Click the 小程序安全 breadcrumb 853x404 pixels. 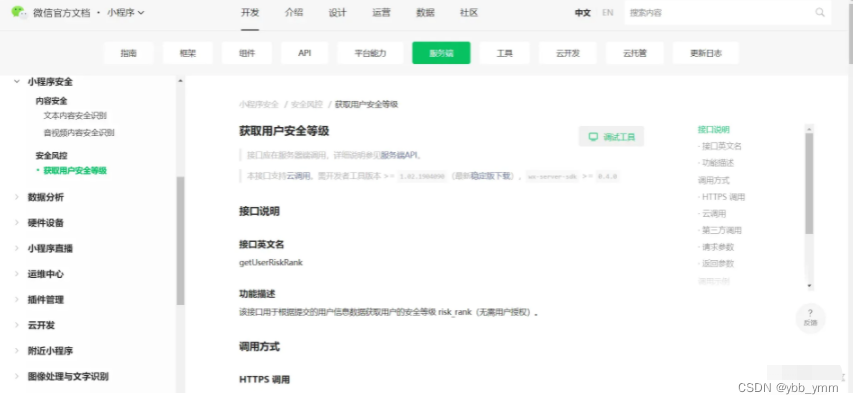coord(259,104)
